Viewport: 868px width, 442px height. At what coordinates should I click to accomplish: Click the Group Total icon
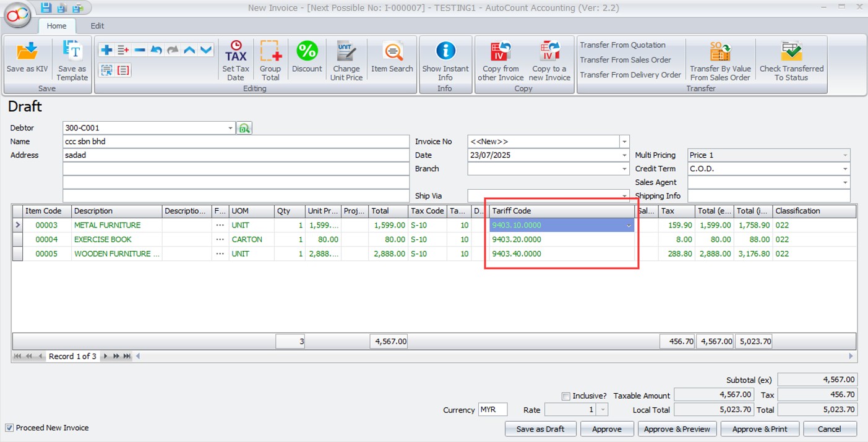(270, 52)
